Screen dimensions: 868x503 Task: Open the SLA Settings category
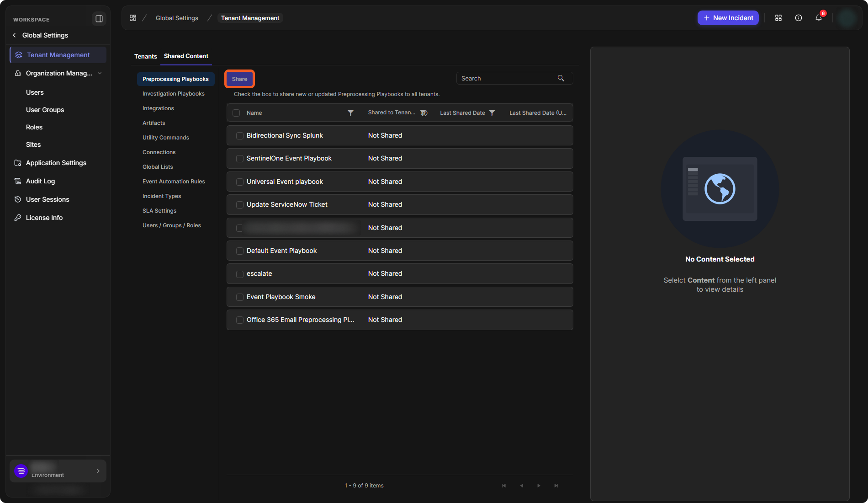click(159, 211)
